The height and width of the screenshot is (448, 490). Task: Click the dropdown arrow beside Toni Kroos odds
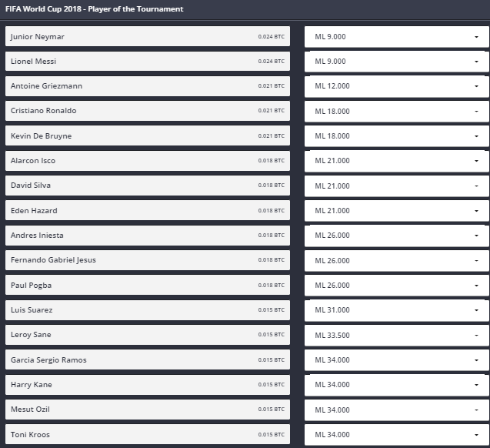coord(476,435)
